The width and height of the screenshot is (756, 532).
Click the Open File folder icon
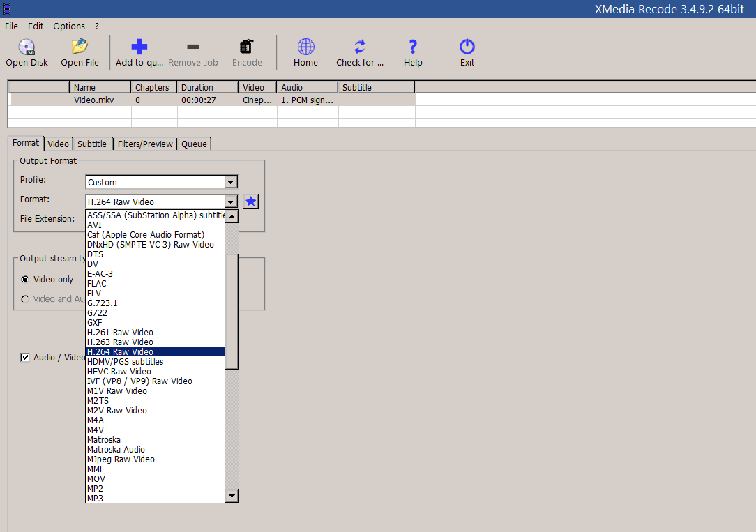(80, 47)
